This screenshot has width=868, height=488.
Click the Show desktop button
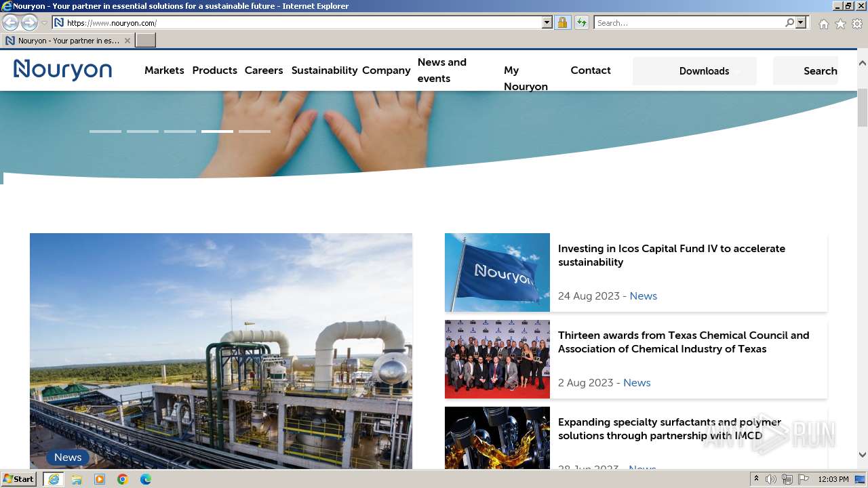pos(861,479)
